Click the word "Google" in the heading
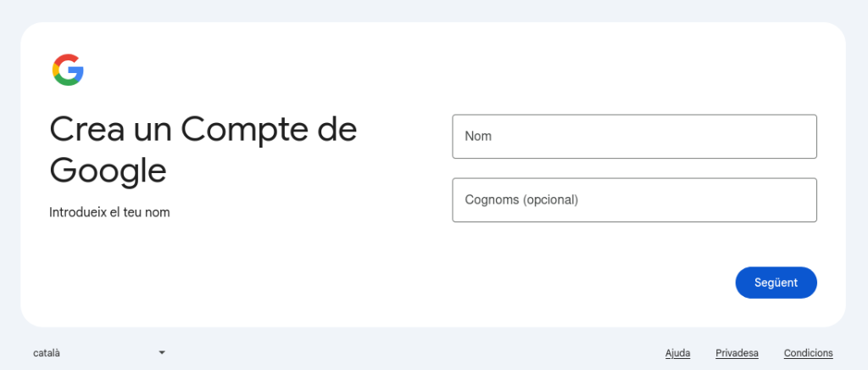The width and height of the screenshot is (868, 370). (108, 171)
